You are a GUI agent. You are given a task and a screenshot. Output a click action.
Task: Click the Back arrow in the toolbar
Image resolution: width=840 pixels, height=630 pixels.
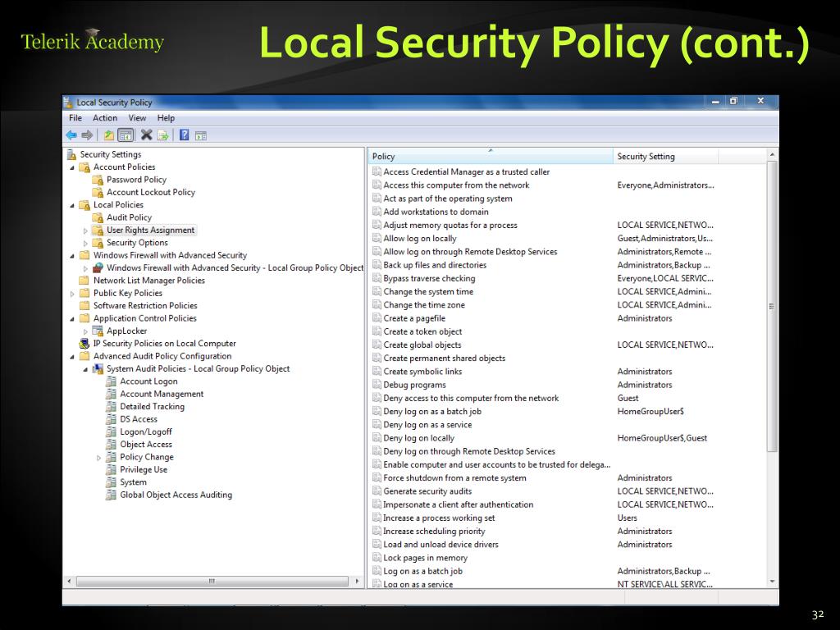(x=71, y=135)
